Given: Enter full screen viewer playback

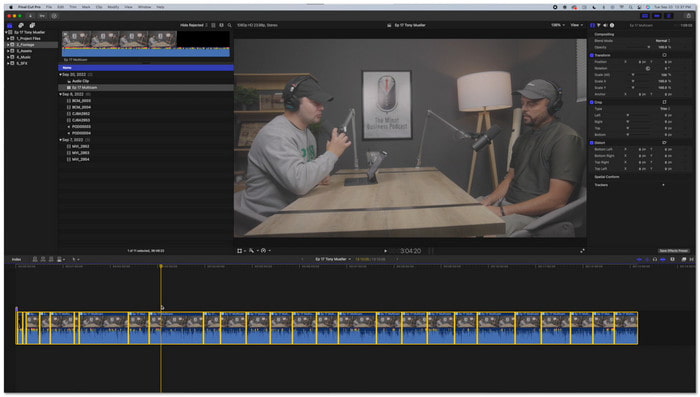Looking at the screenshot, I should pyautogui.click(x=582, y=251).
